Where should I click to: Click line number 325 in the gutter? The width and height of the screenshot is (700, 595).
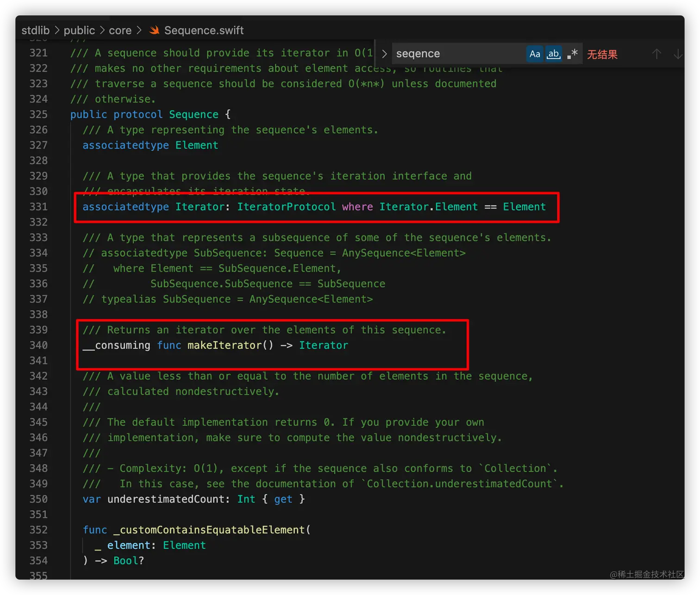(38, 114)
